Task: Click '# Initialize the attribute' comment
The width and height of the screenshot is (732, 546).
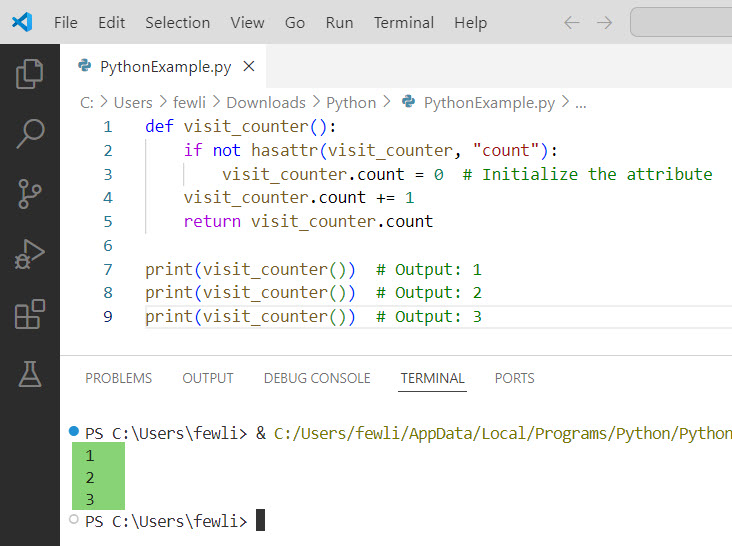Action: (587, 174)
